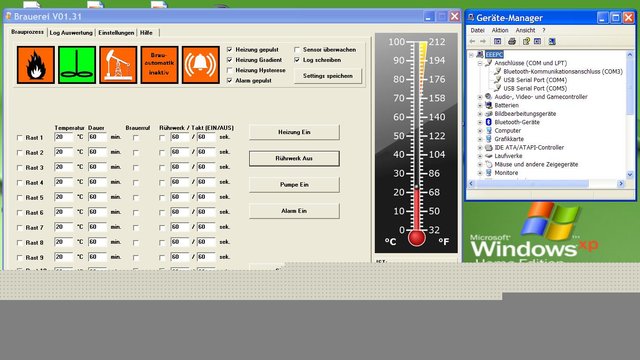Click the scan hardware icon in Geräte-Manager

[x=552, y=41]
